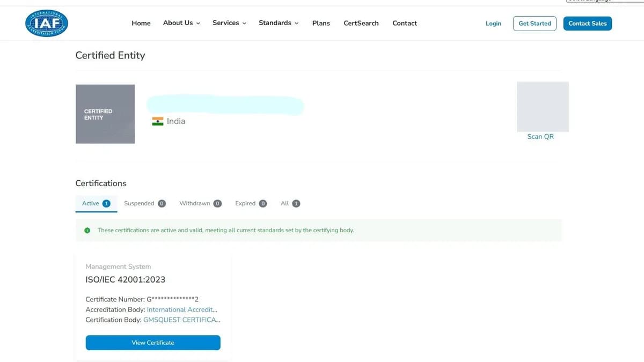Click the ISO/IEC 42001:2023 title
The height and width of the screenshot is (362, 644).
click(126, 279)
